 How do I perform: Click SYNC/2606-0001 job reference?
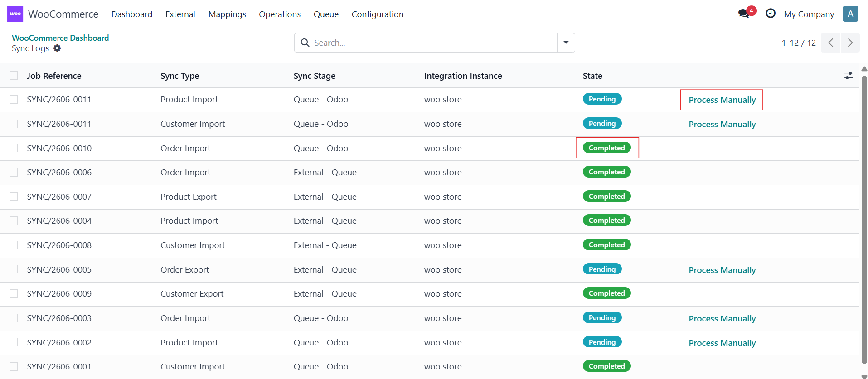(x=59, y=366)
